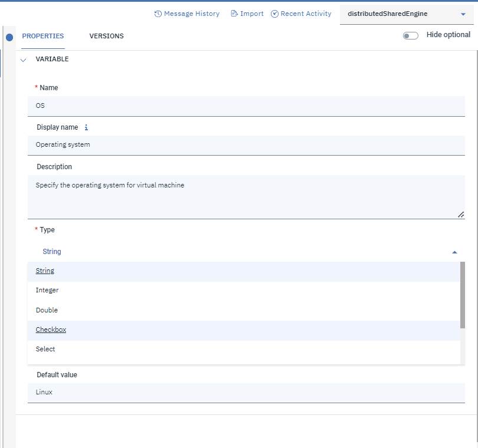Click the Recent Activity link
Screen dimensions: 478x448
pos(306,14)
